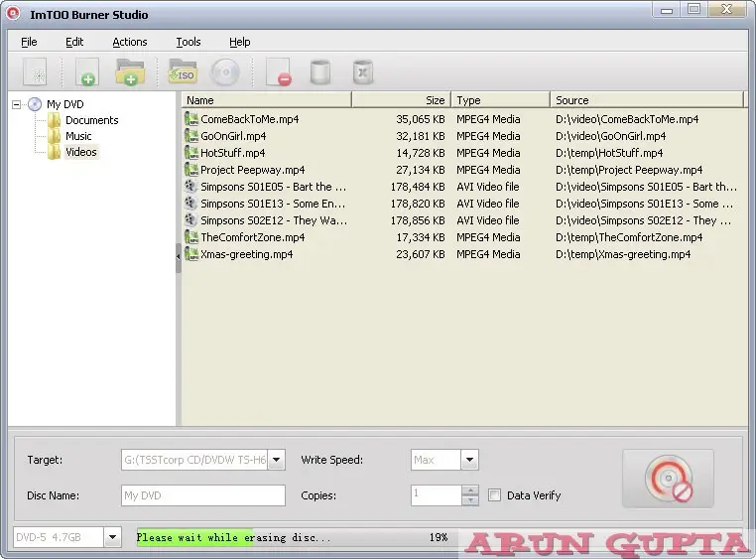Image resolution: width=756 pixels, height=559 pixels.
Task: Click the Simpsons S02E12 film reel icon
Action: [191, 220]
